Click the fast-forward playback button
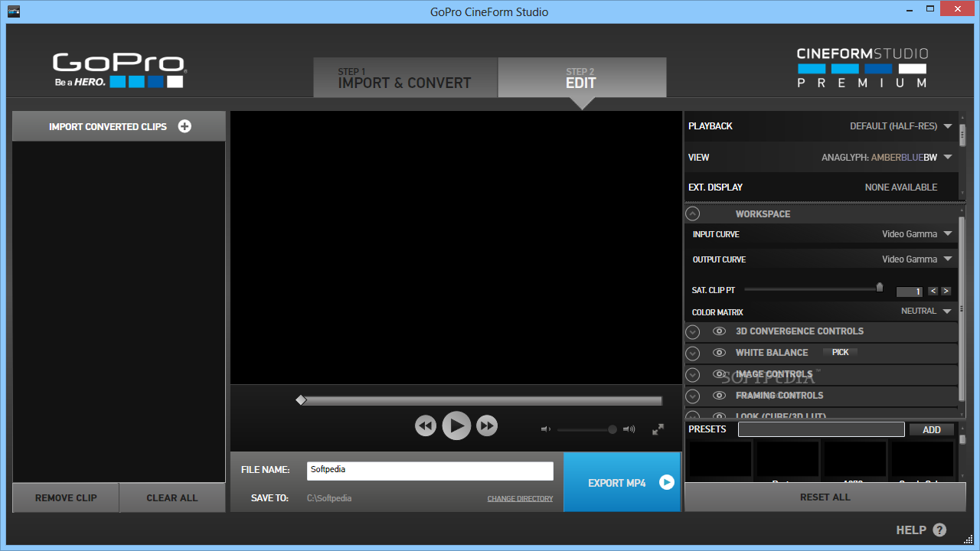 487,425
